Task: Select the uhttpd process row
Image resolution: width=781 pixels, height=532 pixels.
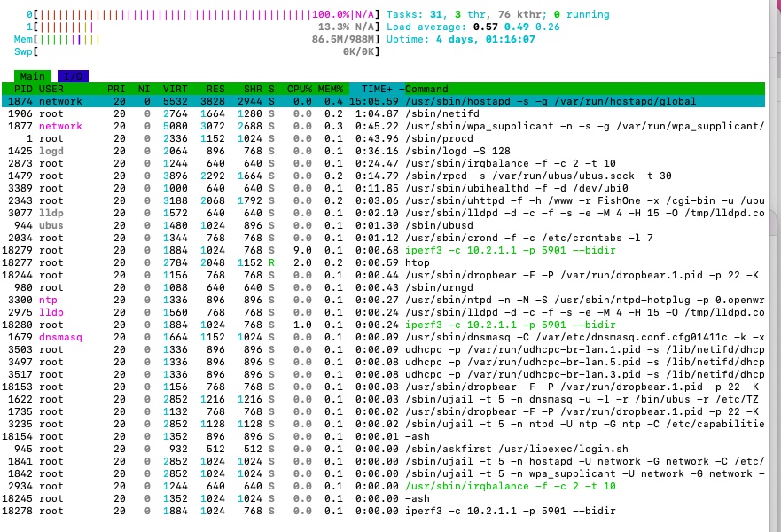Action: 383,200
